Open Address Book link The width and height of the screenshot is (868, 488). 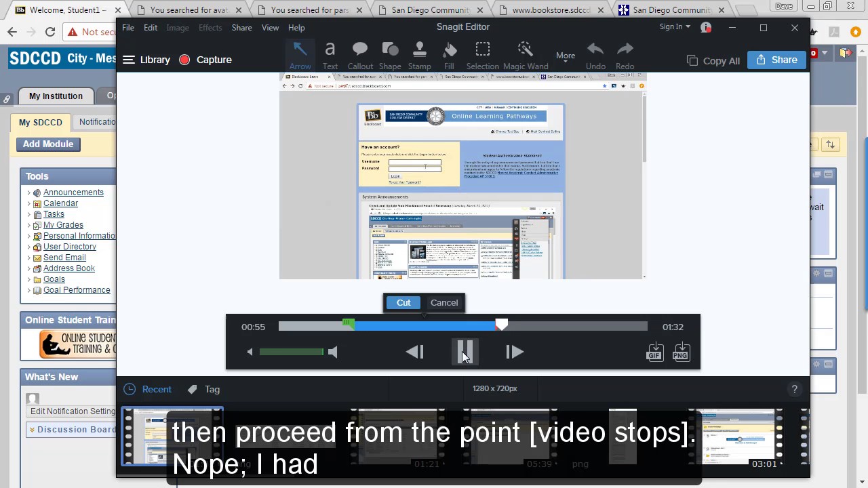[x=69, y=268]
